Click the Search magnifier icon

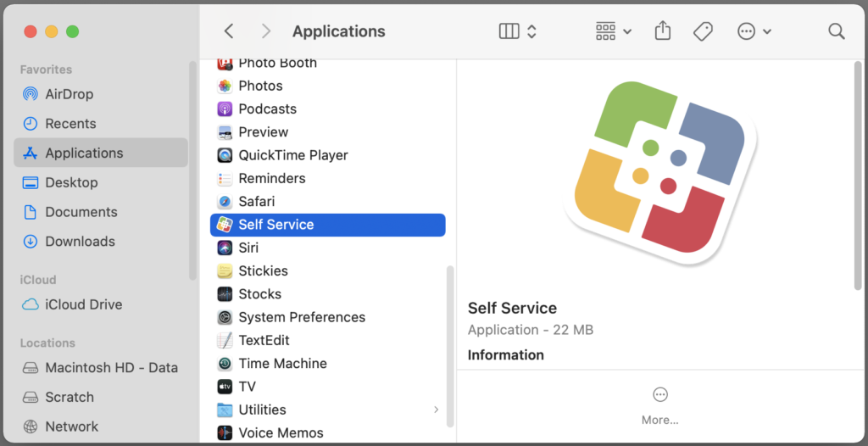tap(837, 31)
